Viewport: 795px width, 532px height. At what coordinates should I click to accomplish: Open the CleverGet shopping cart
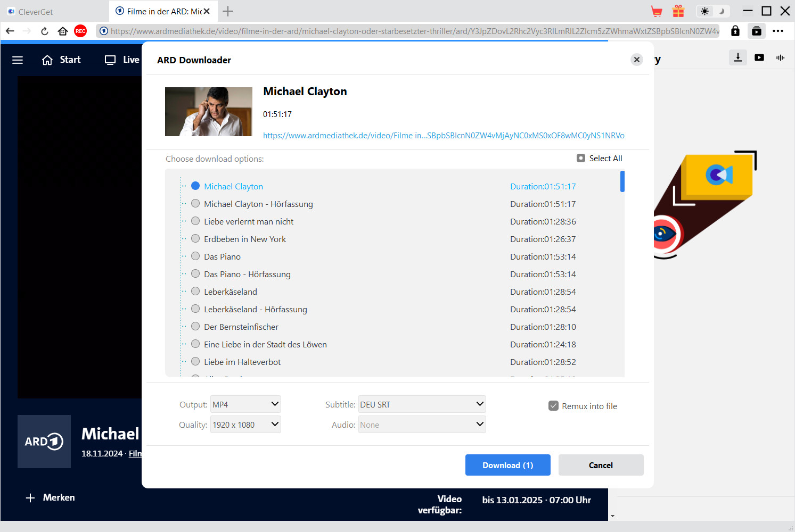tap(656, 11)
